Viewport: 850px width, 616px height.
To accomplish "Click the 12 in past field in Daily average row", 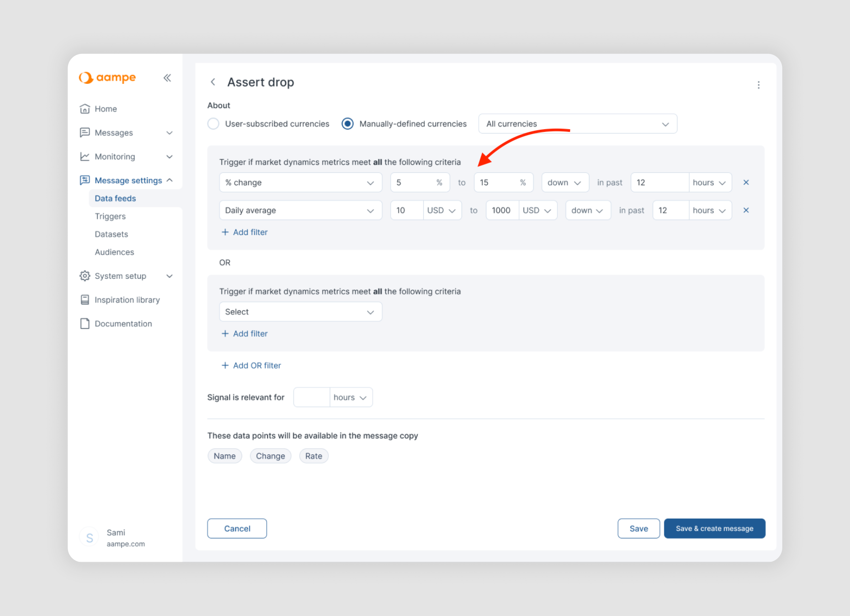I will (671, 210).
